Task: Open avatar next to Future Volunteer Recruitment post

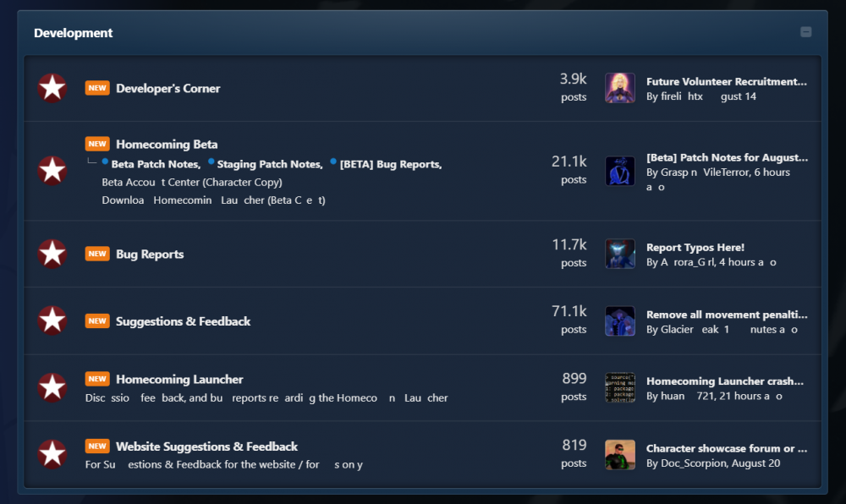Action: [x=620, y=88]
